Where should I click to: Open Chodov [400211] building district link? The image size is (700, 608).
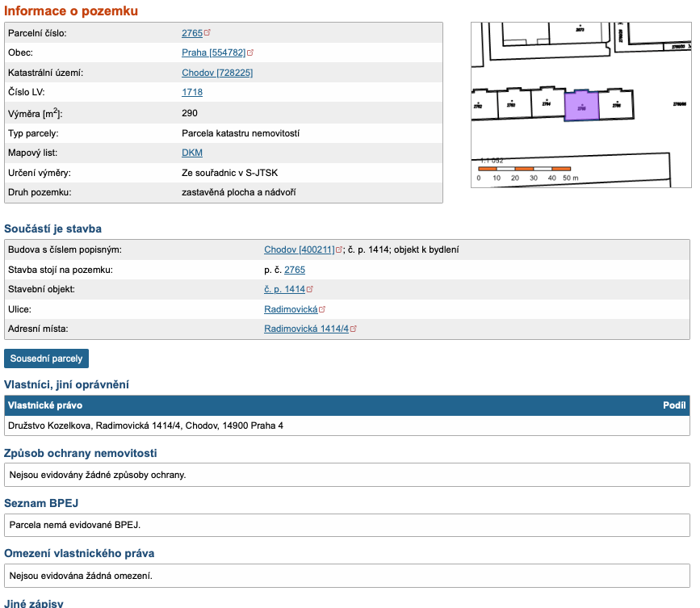[x=299, y=249]
